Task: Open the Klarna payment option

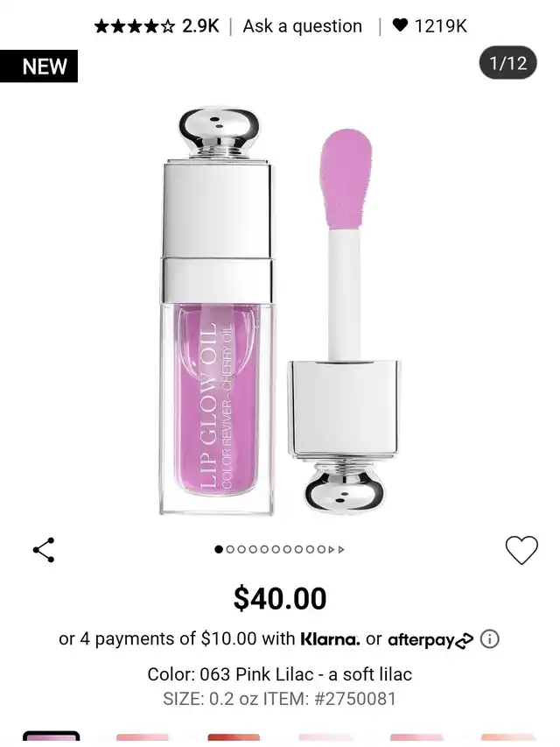Action: coord(330,639)
